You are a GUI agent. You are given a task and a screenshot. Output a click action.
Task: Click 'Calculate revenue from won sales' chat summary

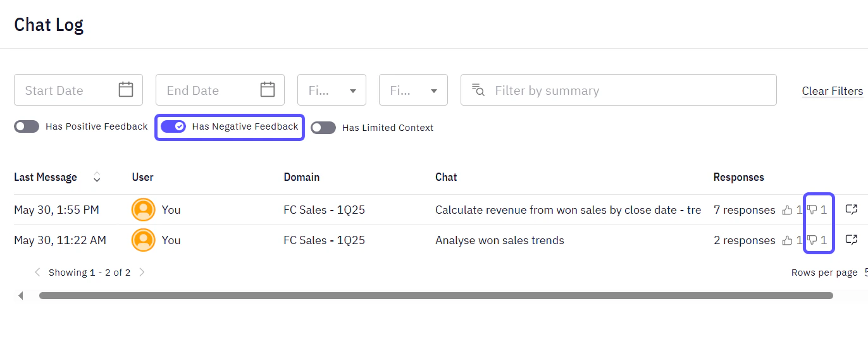[x=568, y=210]
